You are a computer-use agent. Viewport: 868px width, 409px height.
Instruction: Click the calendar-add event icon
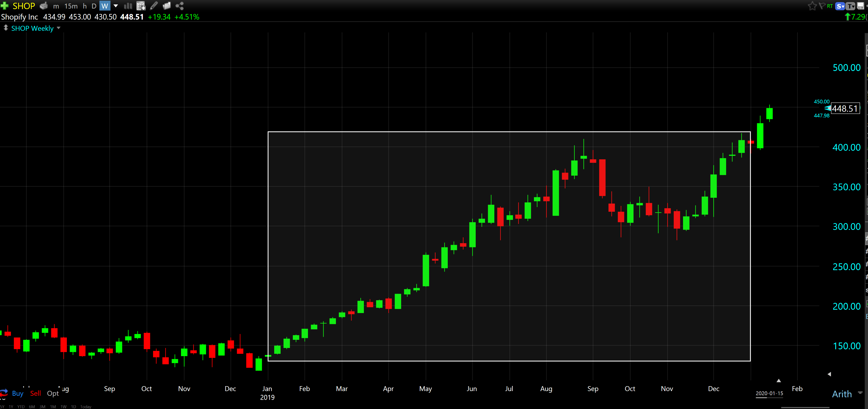pos(141,6)
